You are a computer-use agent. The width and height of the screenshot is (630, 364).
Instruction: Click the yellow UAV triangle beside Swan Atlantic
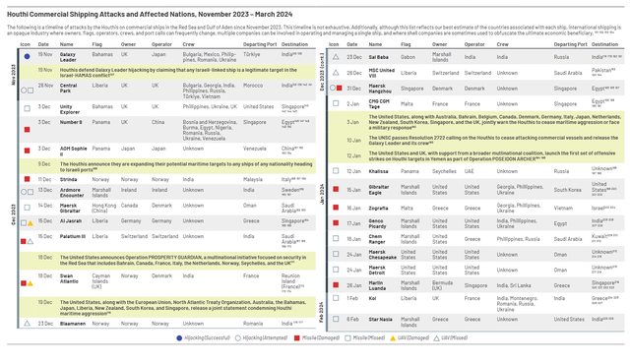(x=31, y=283)
